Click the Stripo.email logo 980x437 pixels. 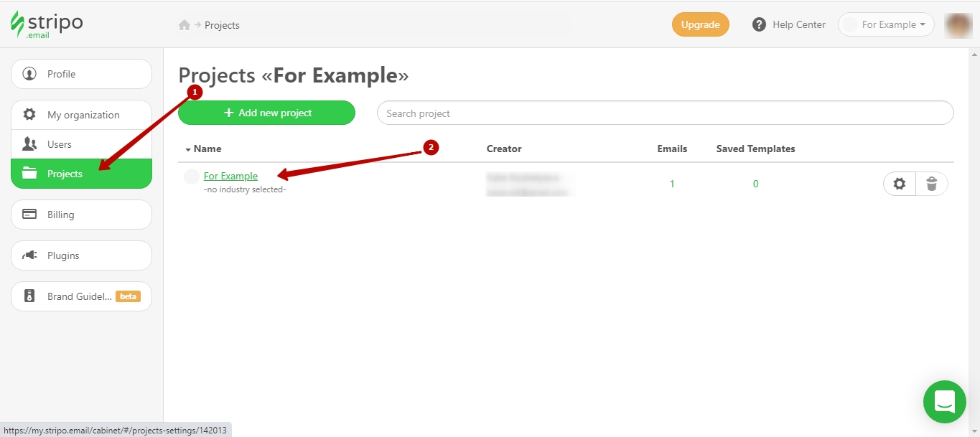[x=47, y=24]
